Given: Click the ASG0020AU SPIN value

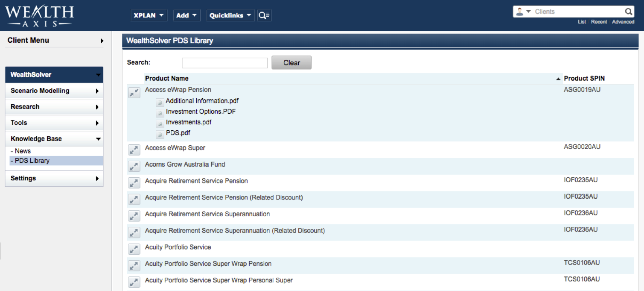Looking at the screenshot, I should point(582,147).
